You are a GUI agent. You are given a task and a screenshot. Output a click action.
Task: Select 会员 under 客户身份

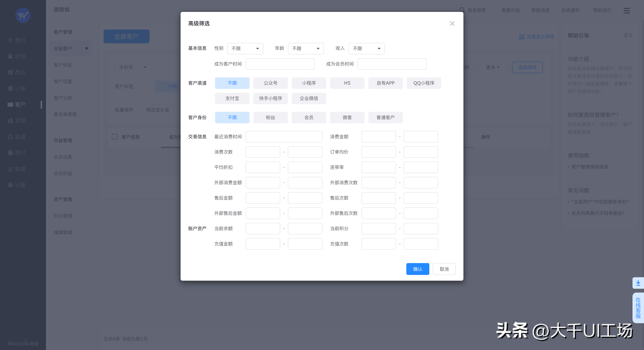click(x=309, y=117)
